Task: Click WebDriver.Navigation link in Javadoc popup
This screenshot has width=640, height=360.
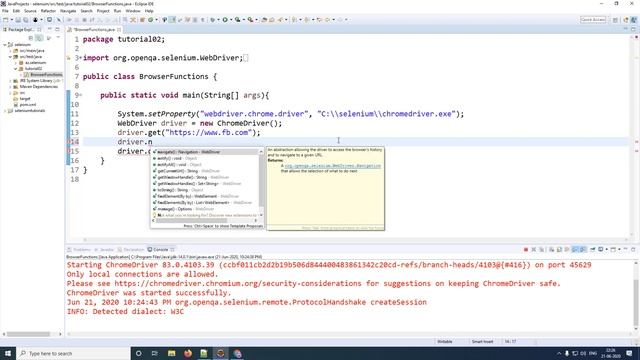Action: click(333, 166)
